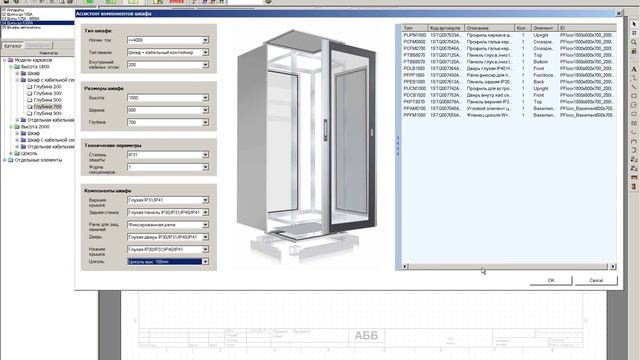
Task: Click the table's horizontal scrollbar left arrow
Action: click(x=405, y=267)
